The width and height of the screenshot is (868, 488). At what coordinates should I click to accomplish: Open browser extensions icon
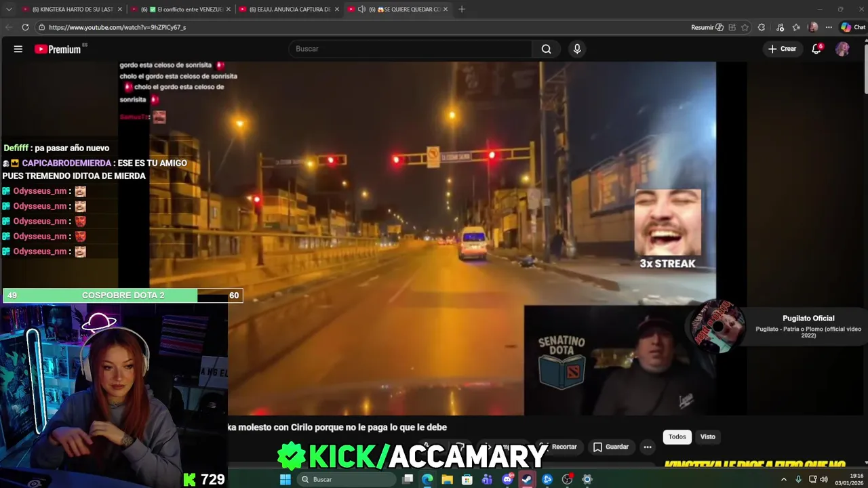[762, 27]
